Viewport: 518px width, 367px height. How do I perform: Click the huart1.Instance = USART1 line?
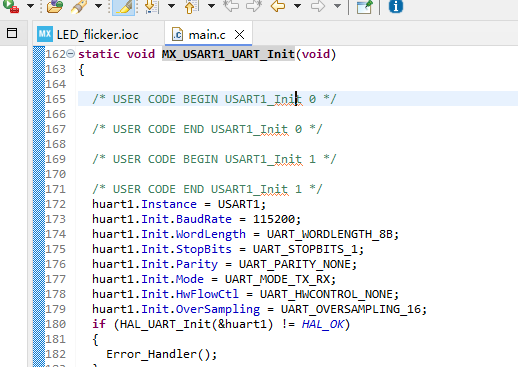[179, 204]
